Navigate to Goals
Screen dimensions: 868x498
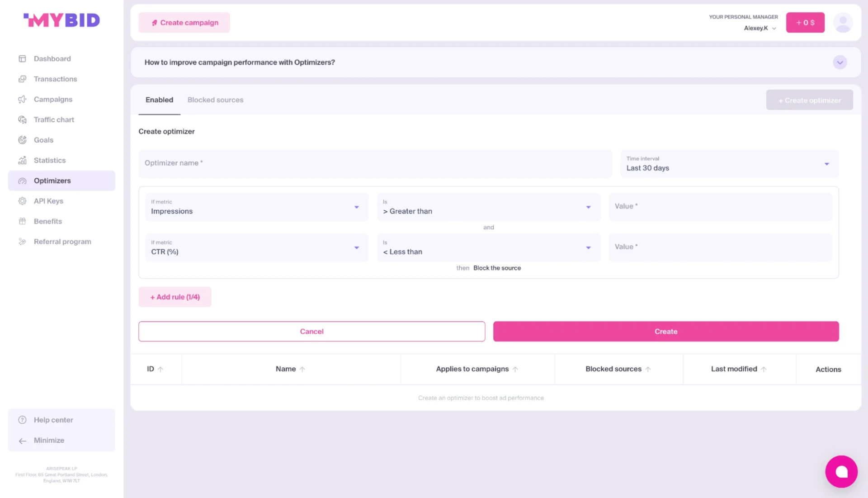point(61,140)
